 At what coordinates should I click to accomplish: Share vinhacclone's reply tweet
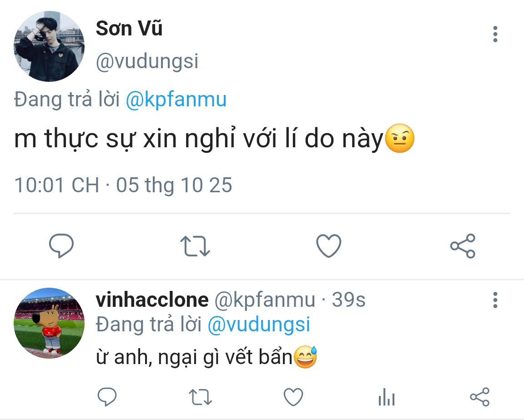point(479,397)
